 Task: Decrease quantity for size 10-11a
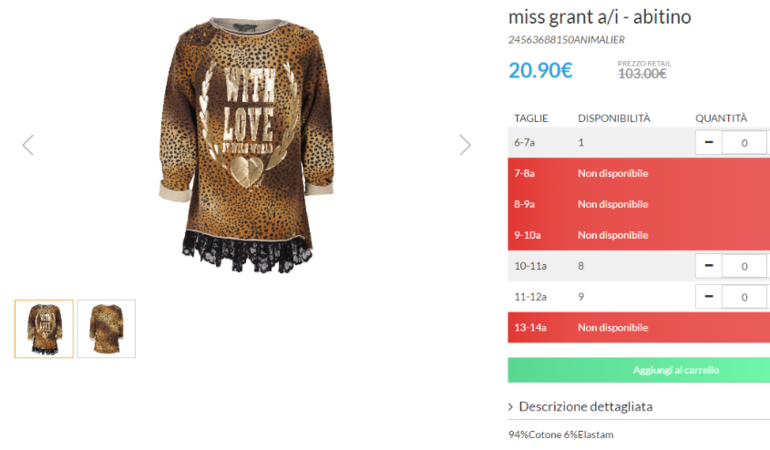[x=709, y=266]
